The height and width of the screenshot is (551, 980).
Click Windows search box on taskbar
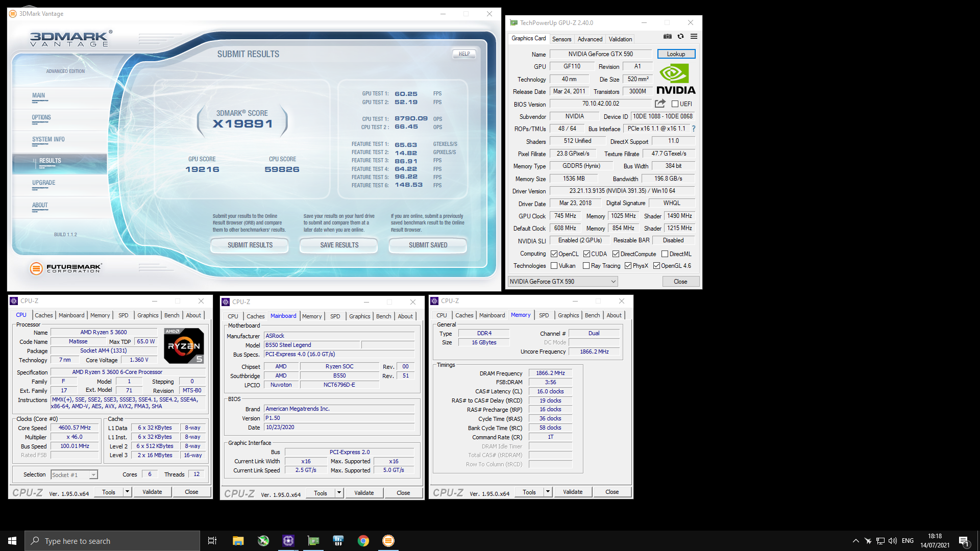click(112, 541)
